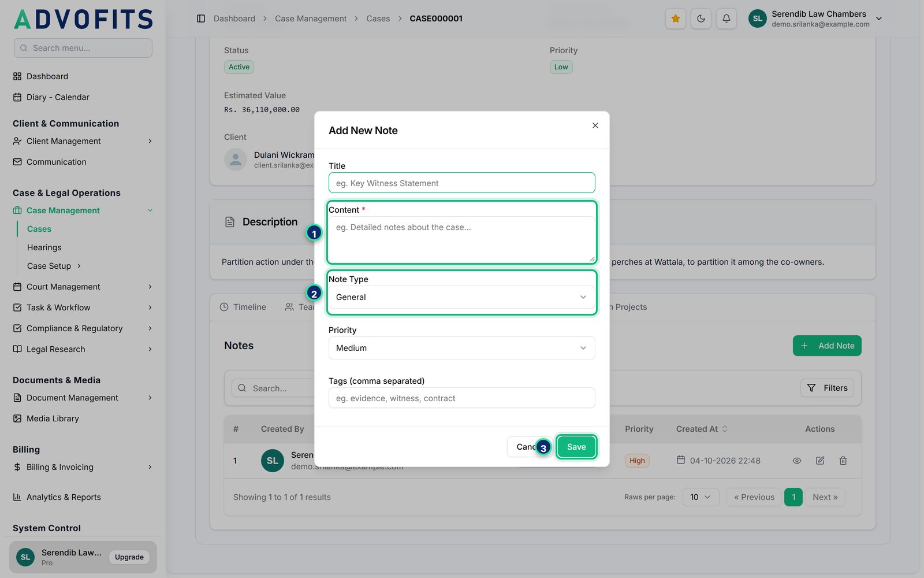
Task: Sort by the Created At column
Action: point(702,429)
